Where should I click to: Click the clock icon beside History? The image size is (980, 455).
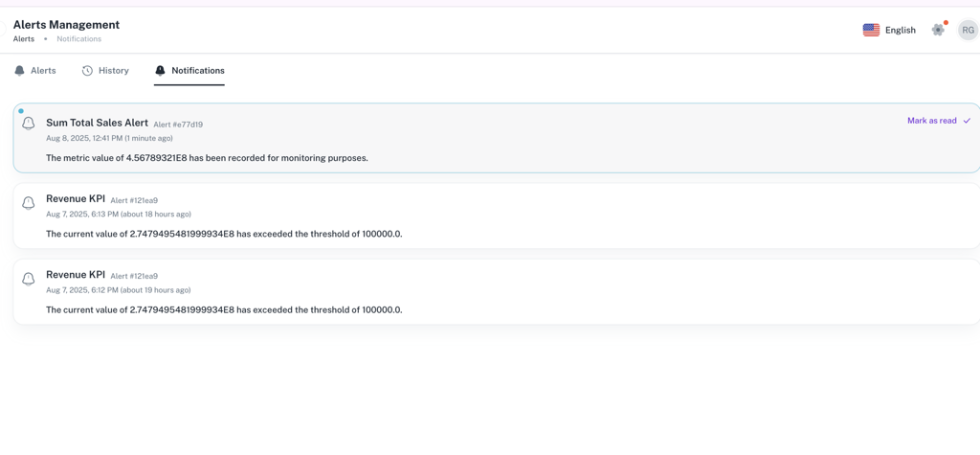pos(87,71)
